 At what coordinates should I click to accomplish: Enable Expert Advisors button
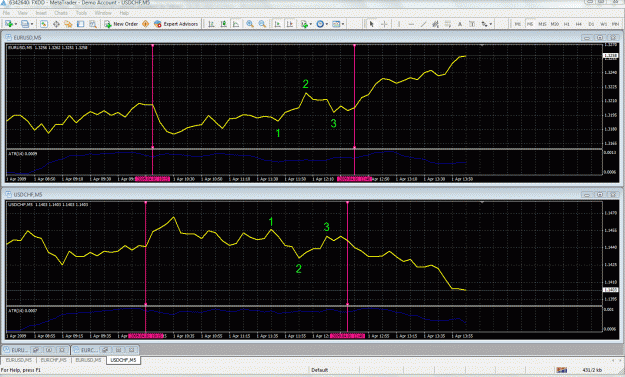click(x=176, y=24)
